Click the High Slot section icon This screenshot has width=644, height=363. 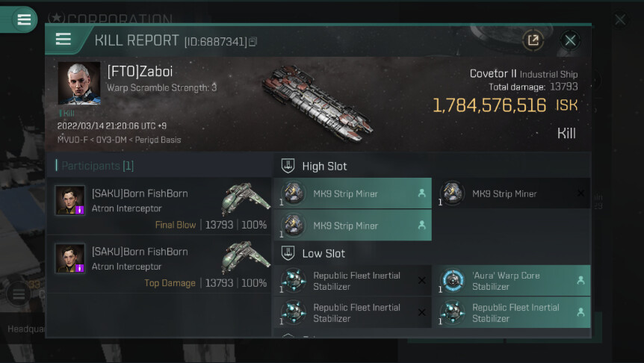pos(287,166)
